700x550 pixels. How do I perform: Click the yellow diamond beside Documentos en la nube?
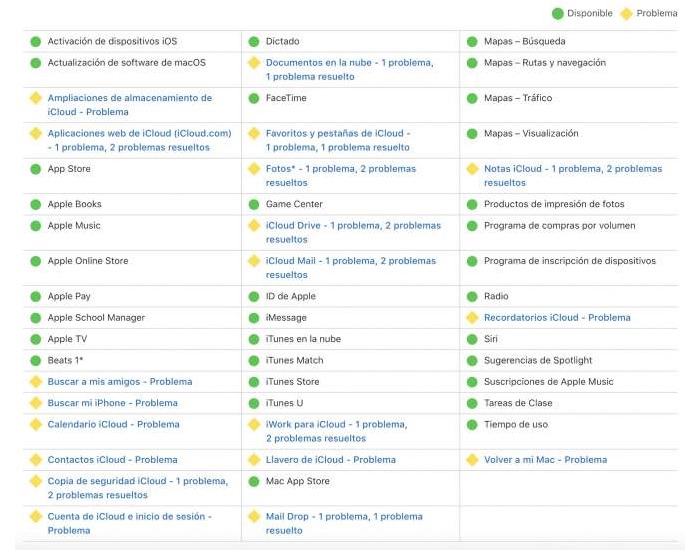pos(254,62)
